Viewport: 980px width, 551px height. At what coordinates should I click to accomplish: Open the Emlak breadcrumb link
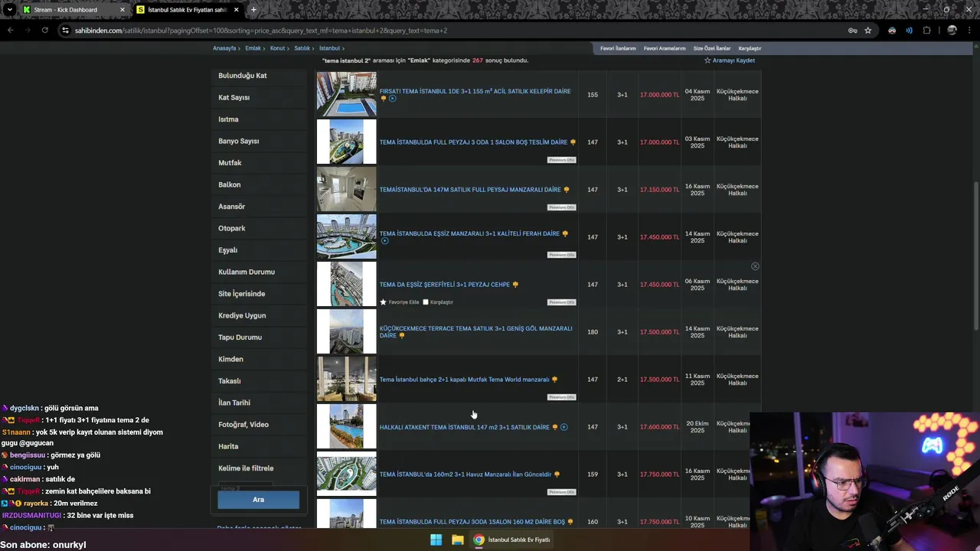point(253,48)
